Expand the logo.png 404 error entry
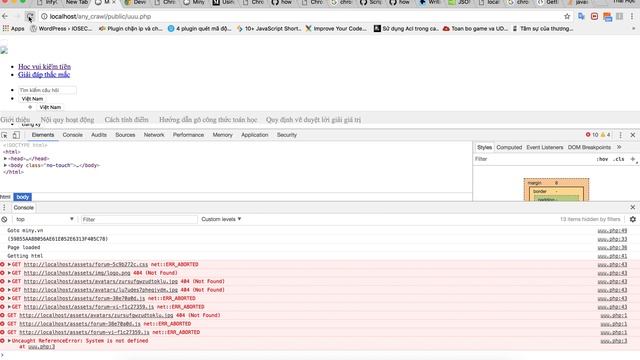Viewport: 640px width, 360px height. click(9, 273)
